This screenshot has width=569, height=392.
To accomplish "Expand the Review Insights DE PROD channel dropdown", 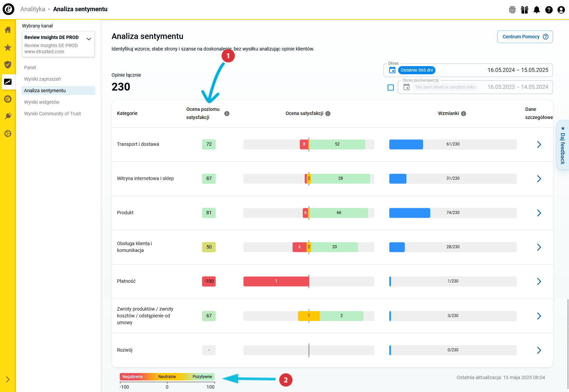I will (x=89, y=39).
